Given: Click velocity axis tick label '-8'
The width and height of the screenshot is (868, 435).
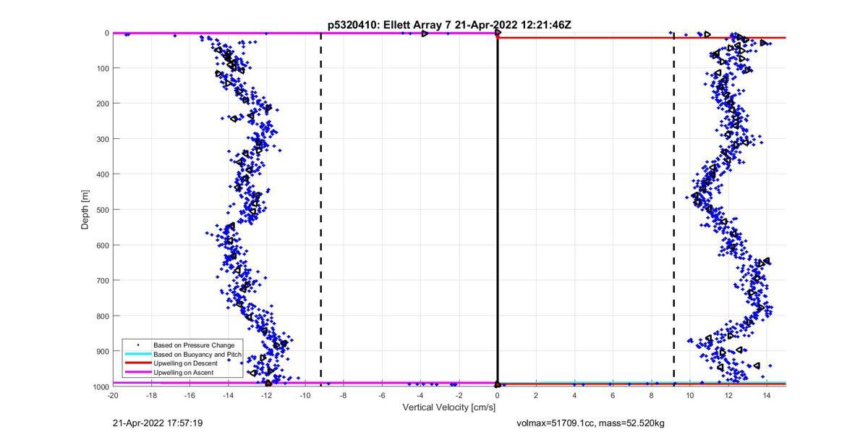Looking at the screenshot, I should click(x=344, y=396).
